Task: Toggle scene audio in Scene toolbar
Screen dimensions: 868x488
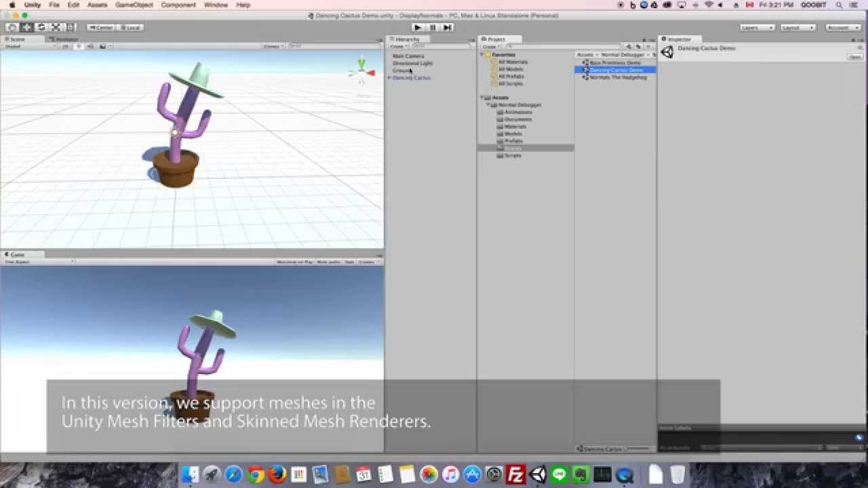Action: [x=90, y=46]
